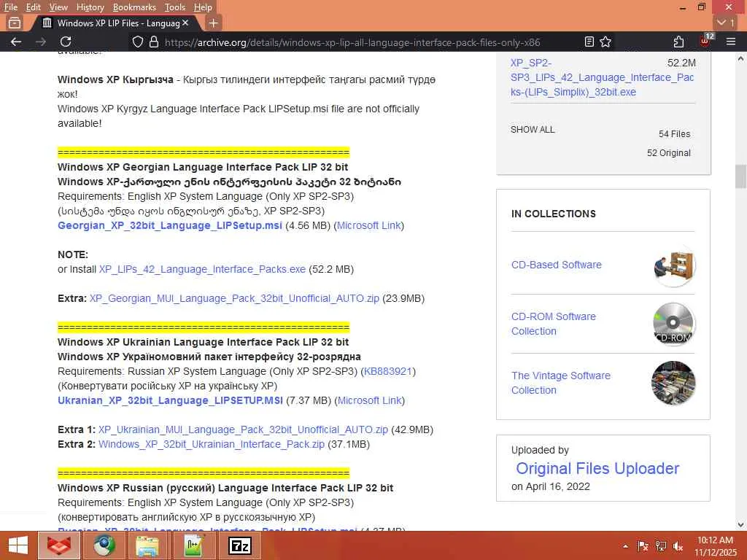Download XP_Ukrainian_MUI_Language_Pack zip
The height and width of the screenshot is (560, 747).
pyautogui.click(x=243, y=429)
